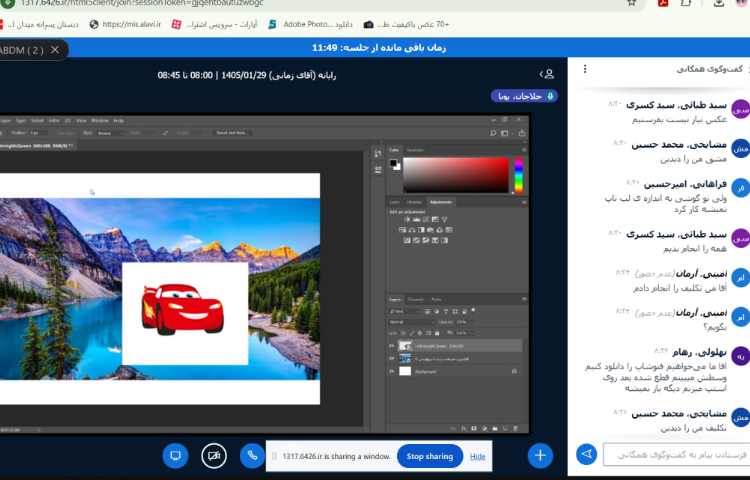Open the Layers panel flyout menu

point(524,299)
